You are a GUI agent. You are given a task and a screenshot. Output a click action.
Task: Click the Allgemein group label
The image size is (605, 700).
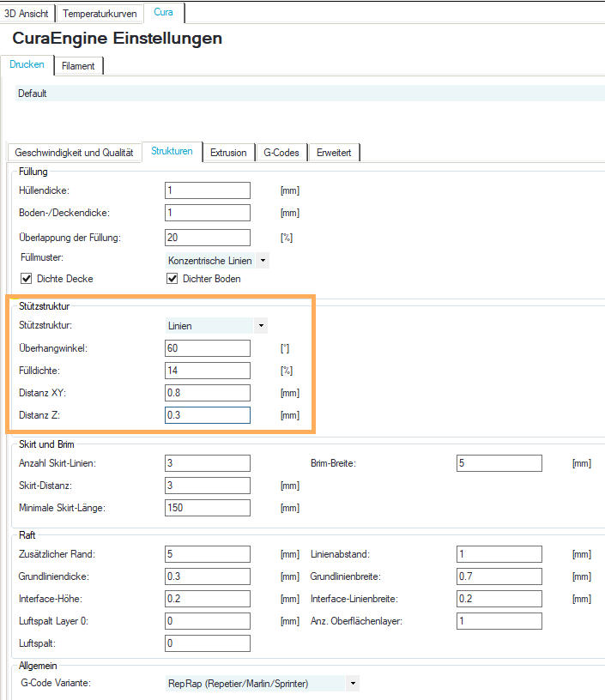coord(38,666)
